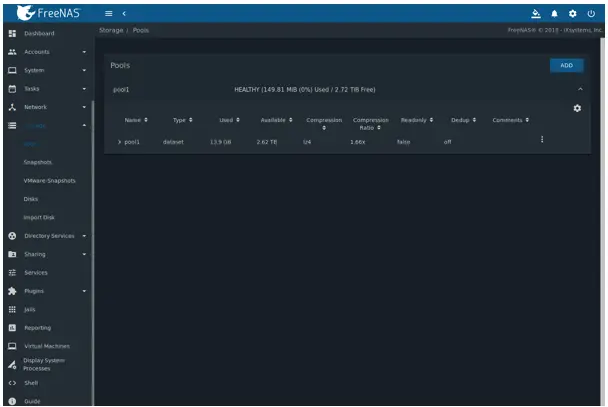Click the Network icon in sidebar
The image size is (608, 407).
[12, 107]
